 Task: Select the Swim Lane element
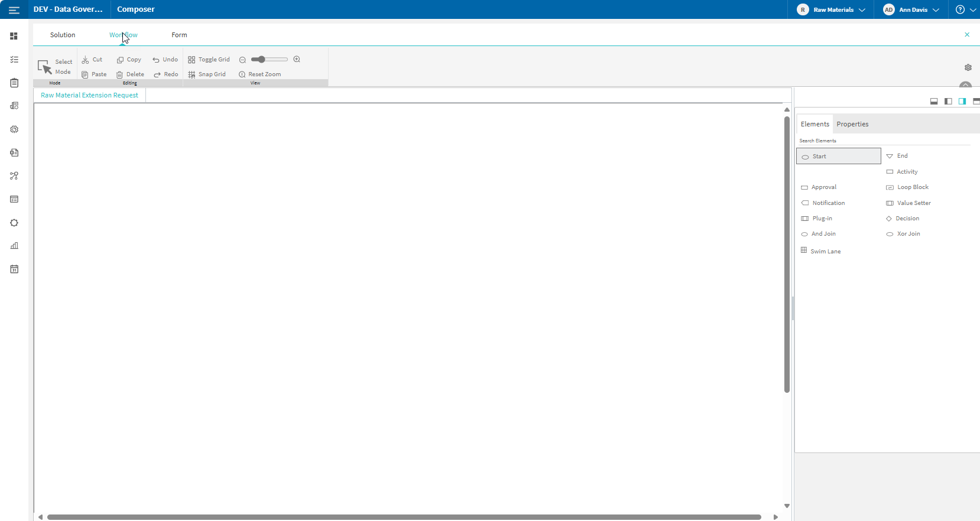820,251
